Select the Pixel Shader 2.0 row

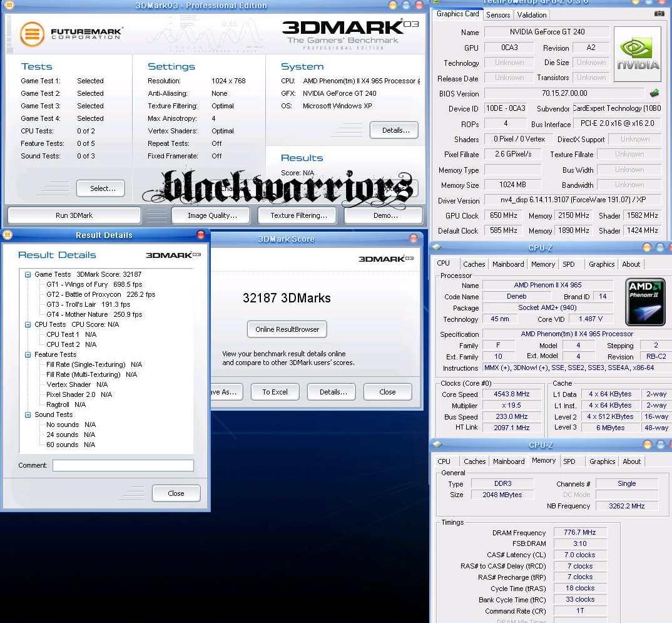coord(79,394)
